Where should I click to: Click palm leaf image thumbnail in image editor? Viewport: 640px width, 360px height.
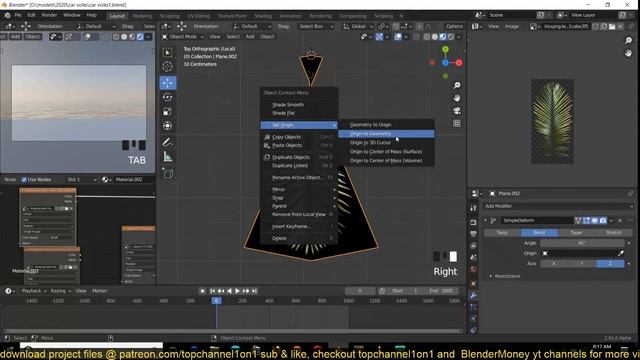tap(552, 121)
